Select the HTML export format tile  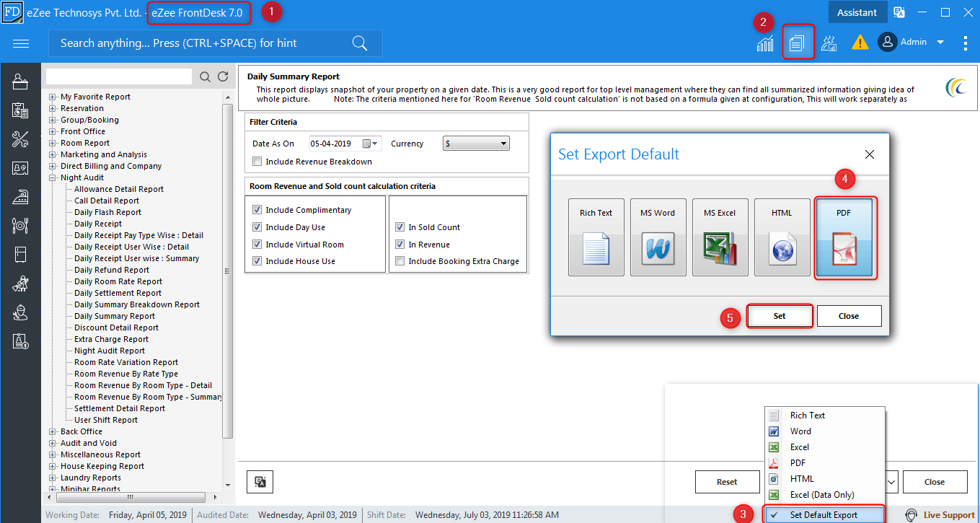[x=782, y=237]
